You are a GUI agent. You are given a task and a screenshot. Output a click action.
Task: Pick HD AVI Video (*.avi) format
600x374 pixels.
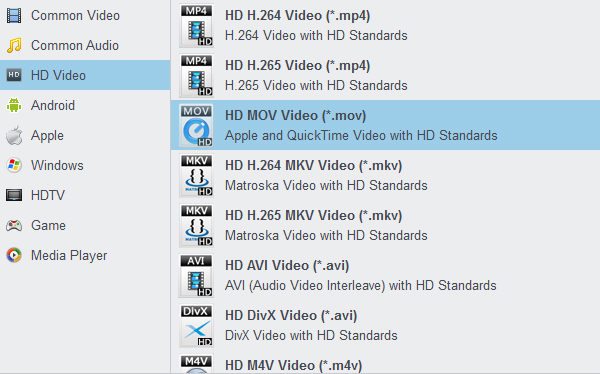click(385, 275)
